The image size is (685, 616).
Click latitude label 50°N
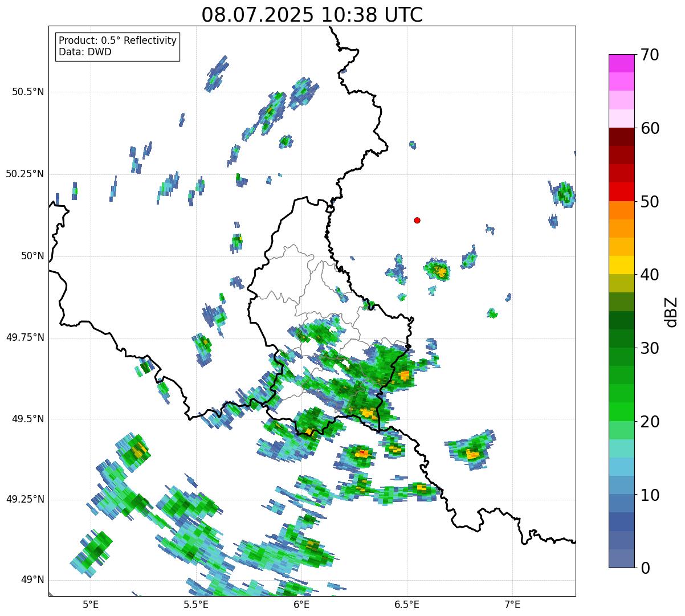pyautogui.click(x=32, y=256)
